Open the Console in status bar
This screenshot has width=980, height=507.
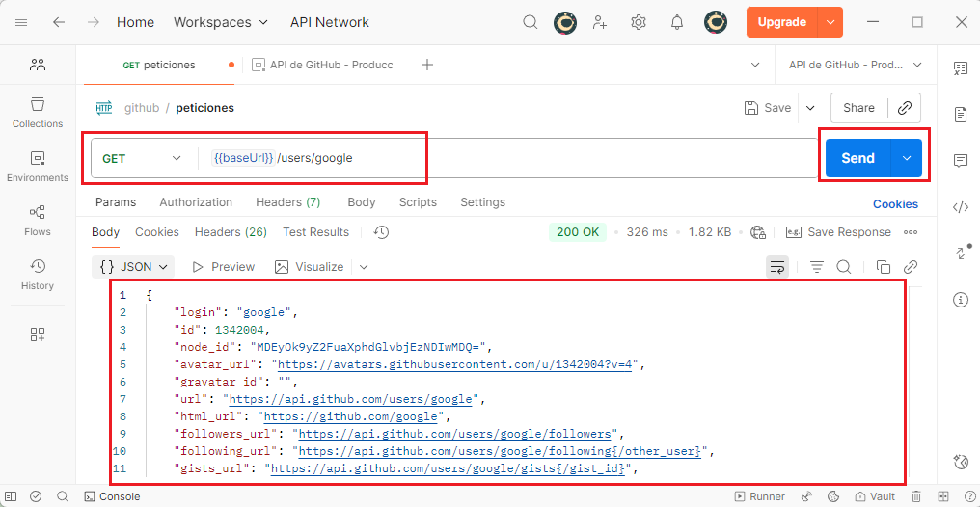[112, 496]
